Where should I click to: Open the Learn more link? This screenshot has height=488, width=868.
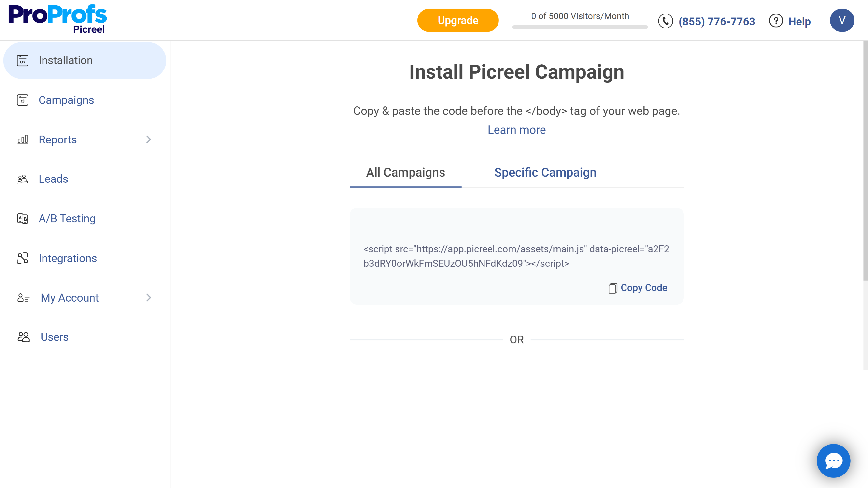point(516,130)
